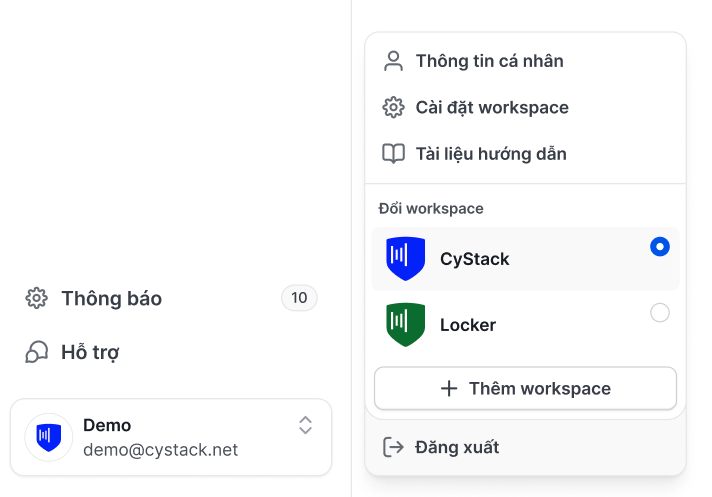The image size is (712, 497).
Task: Open Thông tin cá nhân menu item
Action: point(525,61)
